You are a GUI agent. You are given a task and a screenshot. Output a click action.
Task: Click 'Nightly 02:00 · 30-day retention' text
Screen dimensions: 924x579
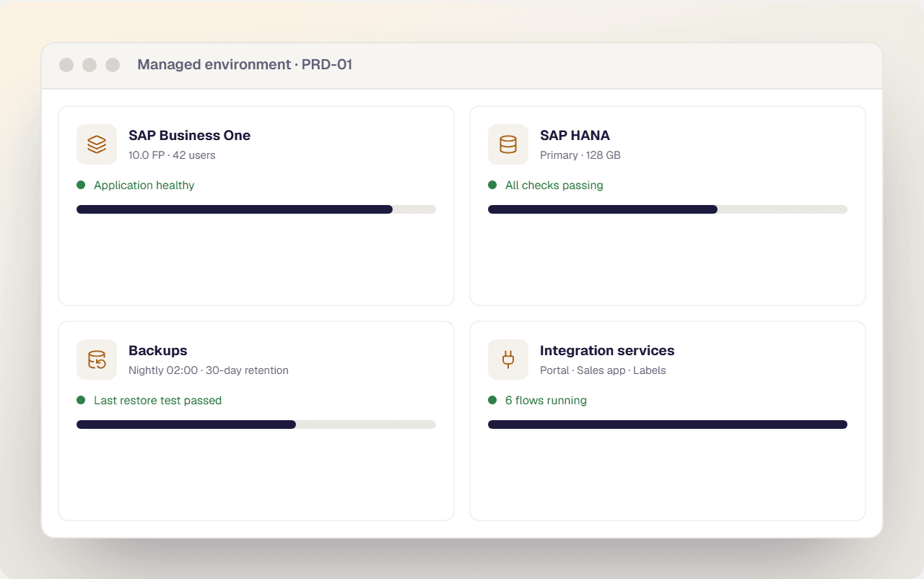tap(209, 370)
